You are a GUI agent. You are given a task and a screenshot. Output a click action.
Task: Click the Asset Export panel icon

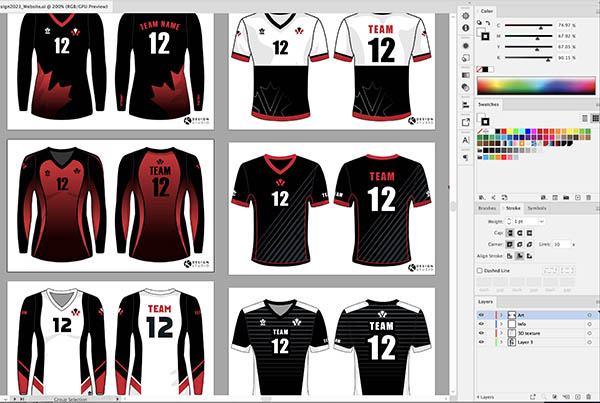pos(466,123)
